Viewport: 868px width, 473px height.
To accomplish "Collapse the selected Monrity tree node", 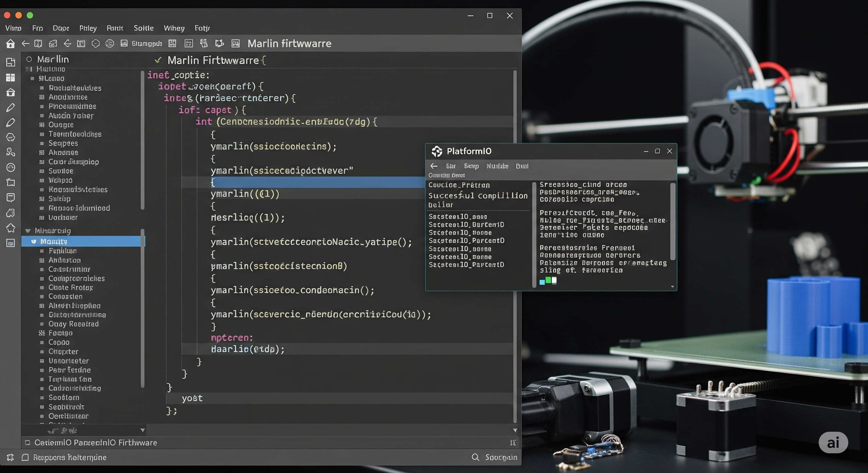I will tap(33, 241).
